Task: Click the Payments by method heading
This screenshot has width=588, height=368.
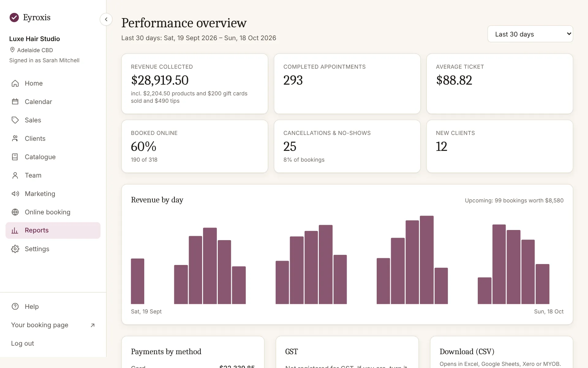Action: [x=166, y=352]
